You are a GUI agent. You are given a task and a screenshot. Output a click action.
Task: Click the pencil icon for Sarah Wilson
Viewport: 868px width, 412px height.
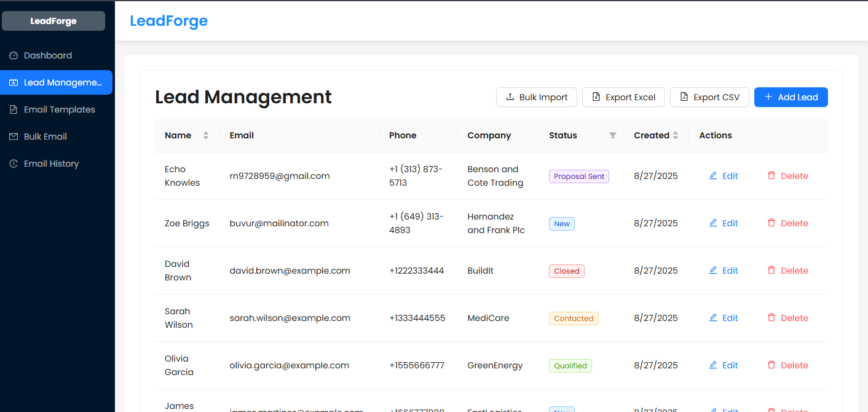(x=713, y=318)
